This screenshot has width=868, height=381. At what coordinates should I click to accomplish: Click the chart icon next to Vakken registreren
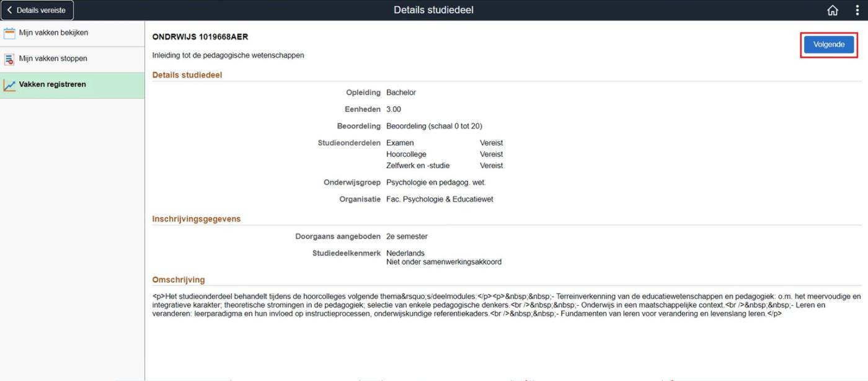[10, 84]
